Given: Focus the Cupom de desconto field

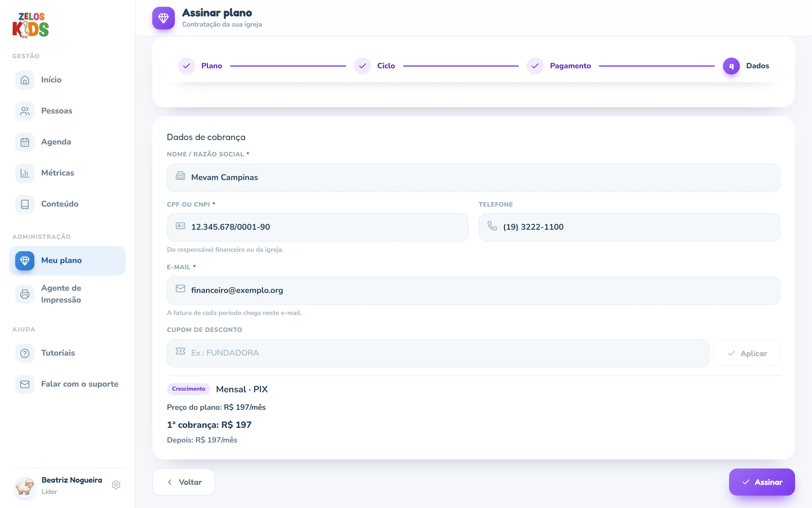Looking at the screenshot, I should pos(438,353).
